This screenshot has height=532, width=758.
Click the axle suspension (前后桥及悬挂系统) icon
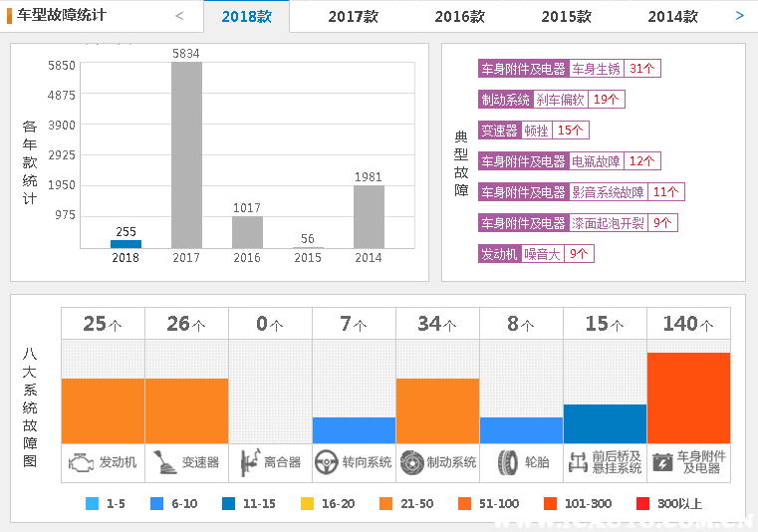(578, 462)
